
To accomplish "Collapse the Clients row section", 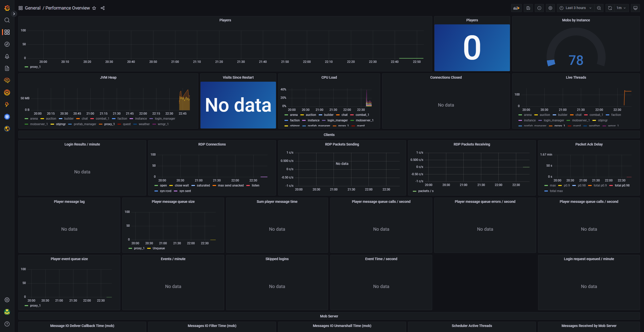I will [x=329, y=135].
